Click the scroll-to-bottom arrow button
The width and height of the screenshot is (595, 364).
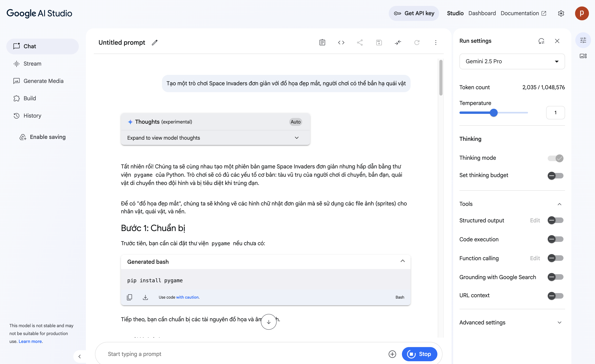pos(269,322)
